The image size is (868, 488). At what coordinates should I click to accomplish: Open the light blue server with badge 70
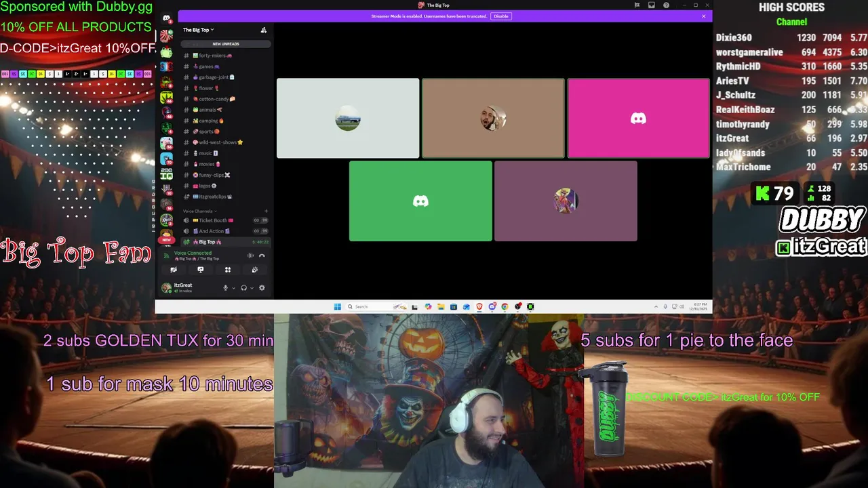point(166,159)
